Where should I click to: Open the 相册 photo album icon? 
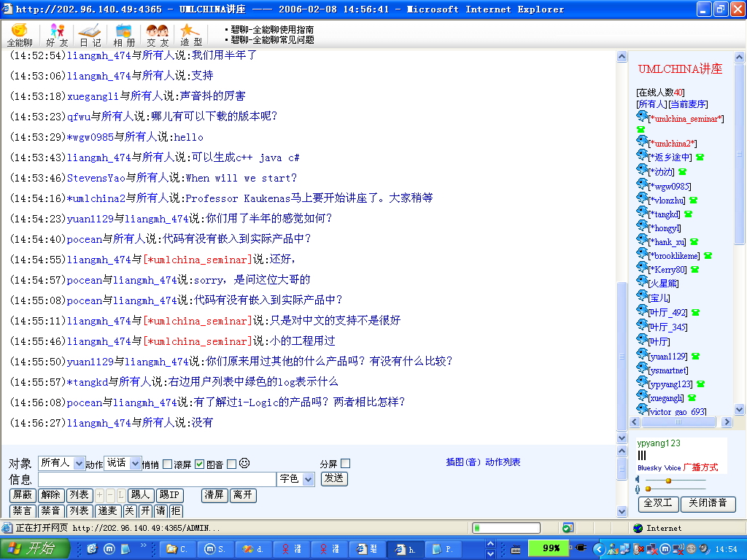tap(124, 35)
